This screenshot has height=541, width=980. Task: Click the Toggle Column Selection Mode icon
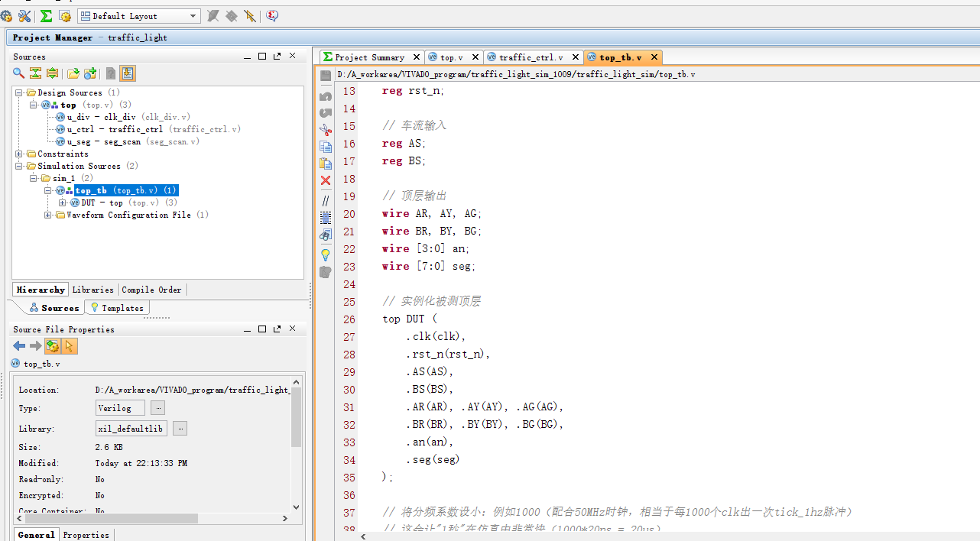pyautogui.click(x=326, y=218)
